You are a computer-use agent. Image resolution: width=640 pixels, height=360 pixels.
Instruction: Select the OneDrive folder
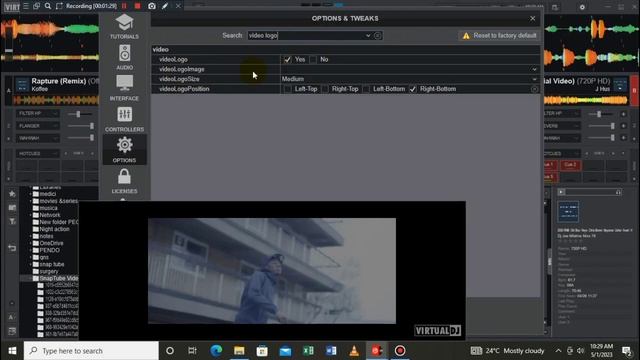point(51,243)
